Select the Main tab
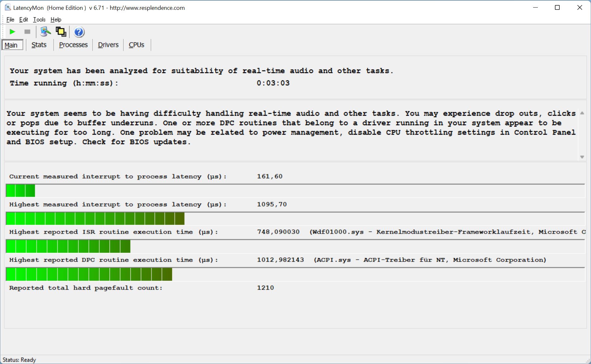Viewport: 591px width, 364px height. pyautogui.click(x=11, y=45)
